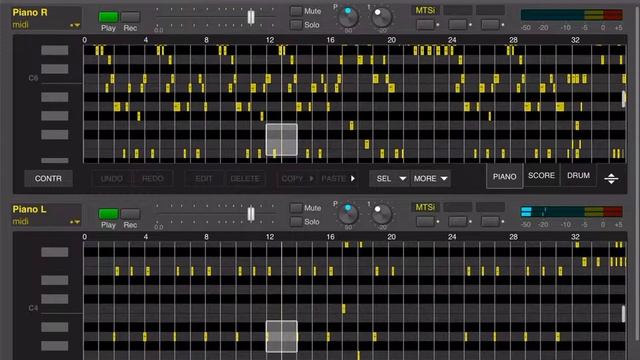Click second send button on Piano R track

458,24
